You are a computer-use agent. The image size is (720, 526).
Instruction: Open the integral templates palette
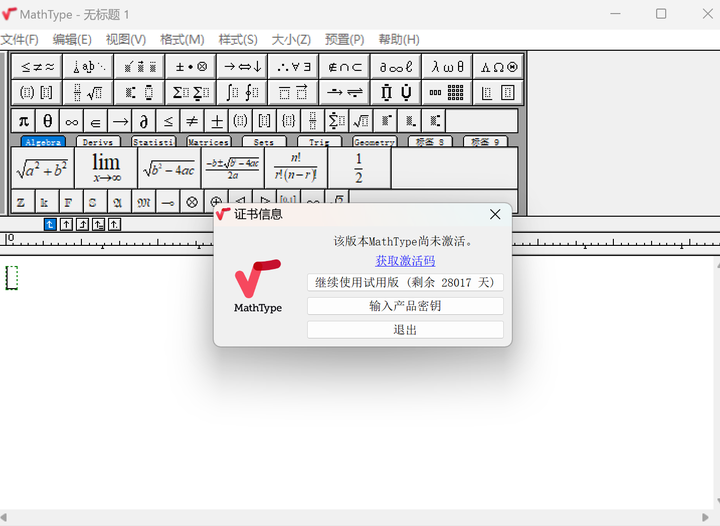coord(242,93)
